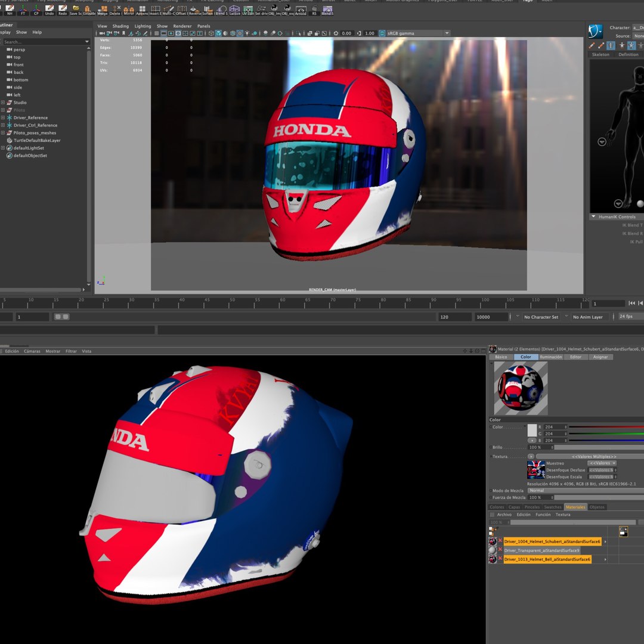Click the FT freeze transform shelf icon
The height and width of the screenshot is (644, 644).
tap(23, 10)
